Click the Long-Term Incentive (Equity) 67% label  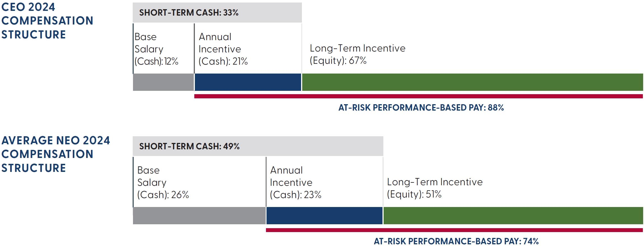pos(357,54)
